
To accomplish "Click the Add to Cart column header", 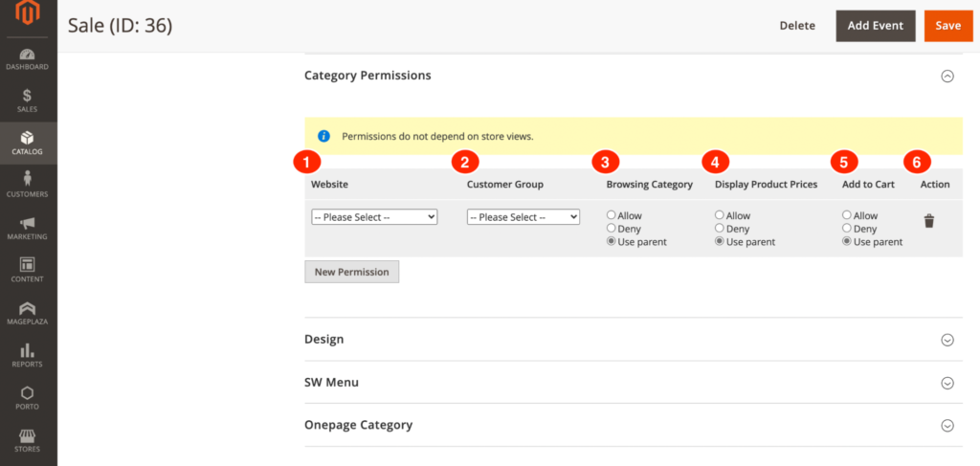I will (869, 185).
